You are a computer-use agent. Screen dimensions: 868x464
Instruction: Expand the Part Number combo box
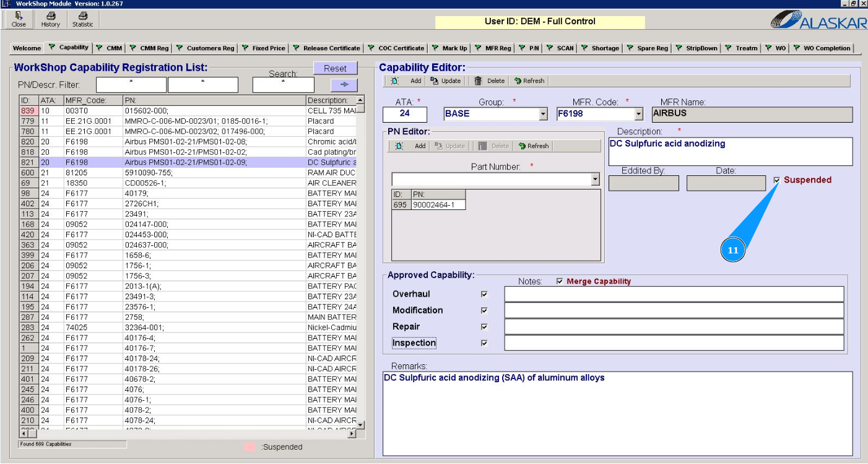point(595,180)
